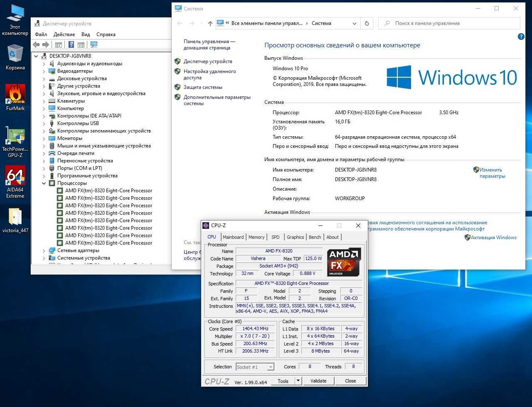Screen dimensions: 532x407
Task: Click the back arrow in the Система window
Action: [180, 24]
